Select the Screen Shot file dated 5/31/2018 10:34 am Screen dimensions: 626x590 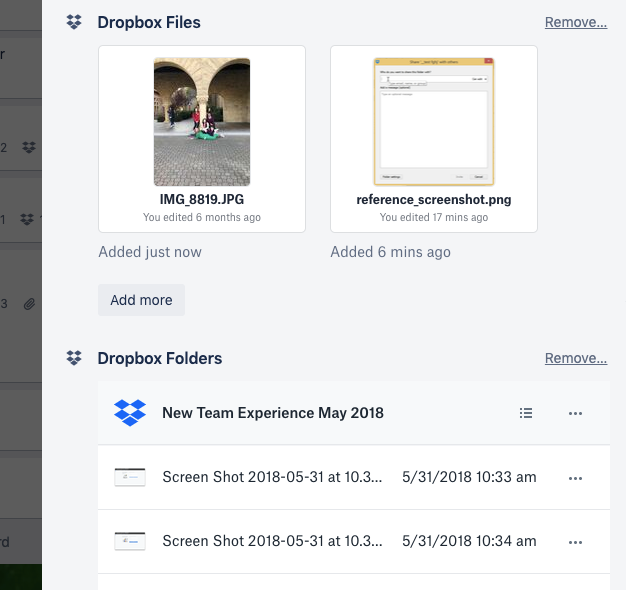pos(354,542)
